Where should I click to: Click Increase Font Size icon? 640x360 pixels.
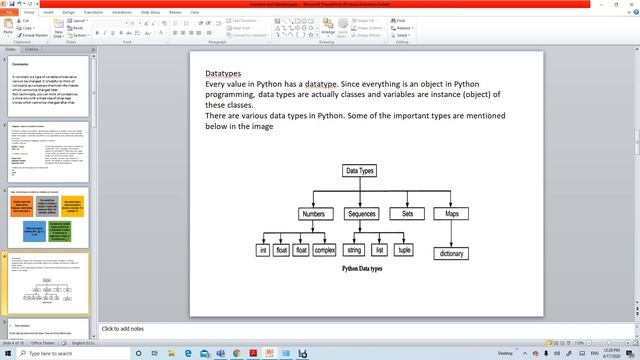point(146,23)
